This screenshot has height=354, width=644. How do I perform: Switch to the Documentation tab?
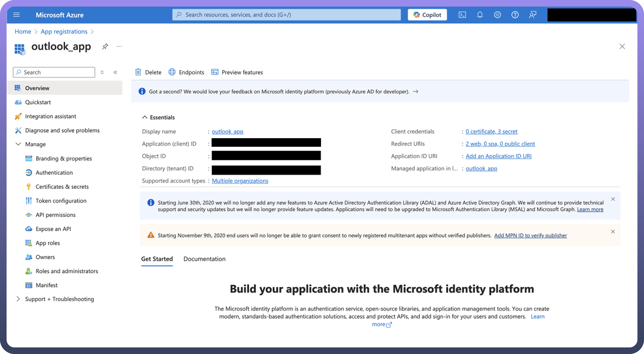click(x=204, y=259)
